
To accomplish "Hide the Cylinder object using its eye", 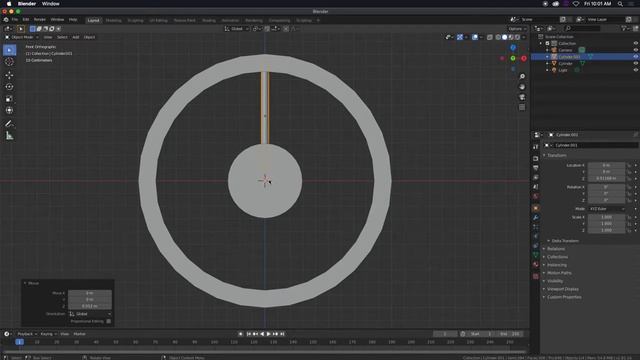I will coord(636,63).
